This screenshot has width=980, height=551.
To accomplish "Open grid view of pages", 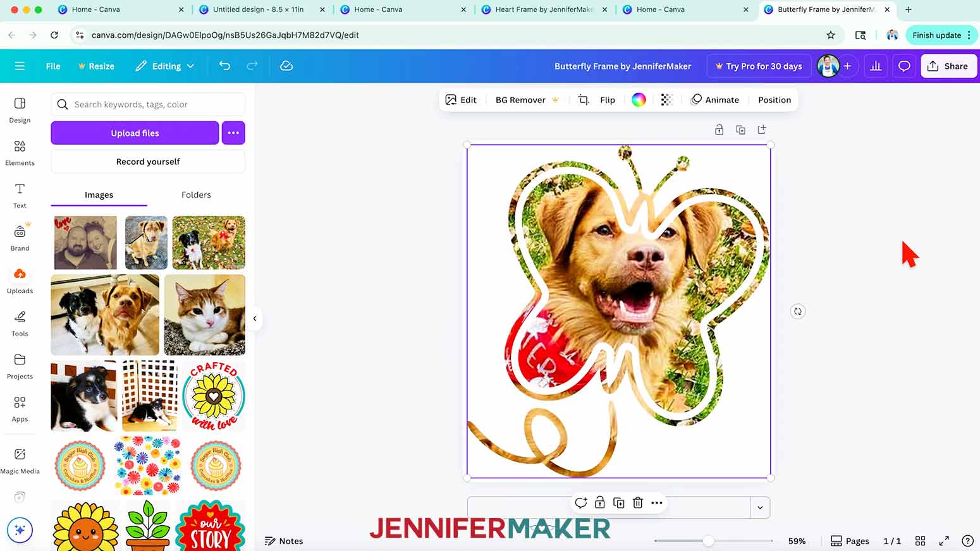I will [921, 541].
